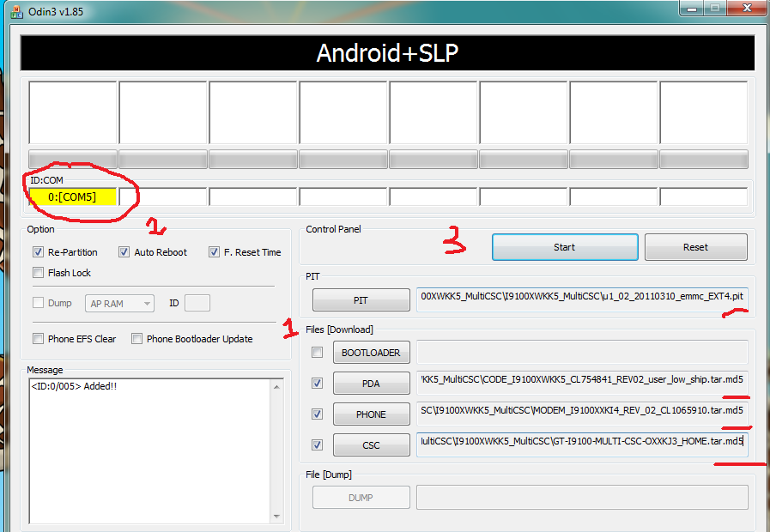Uncheck the PHONE file checkbox
Viewport: 770px width, 532px height.
(x=318, y=414)
